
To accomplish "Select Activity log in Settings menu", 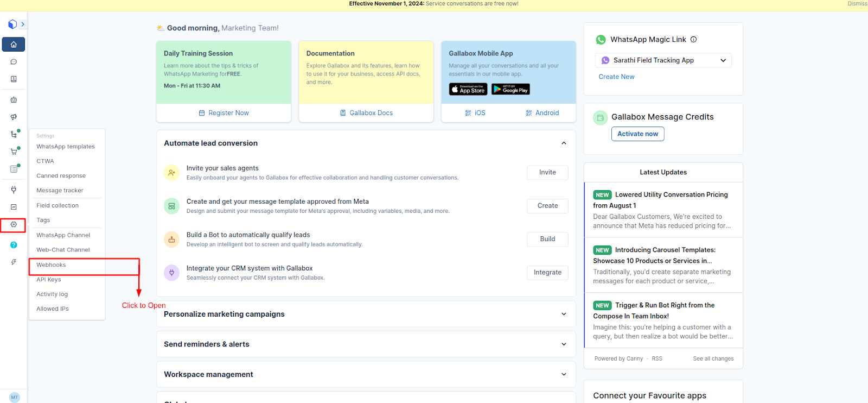I will coord(52,294).
